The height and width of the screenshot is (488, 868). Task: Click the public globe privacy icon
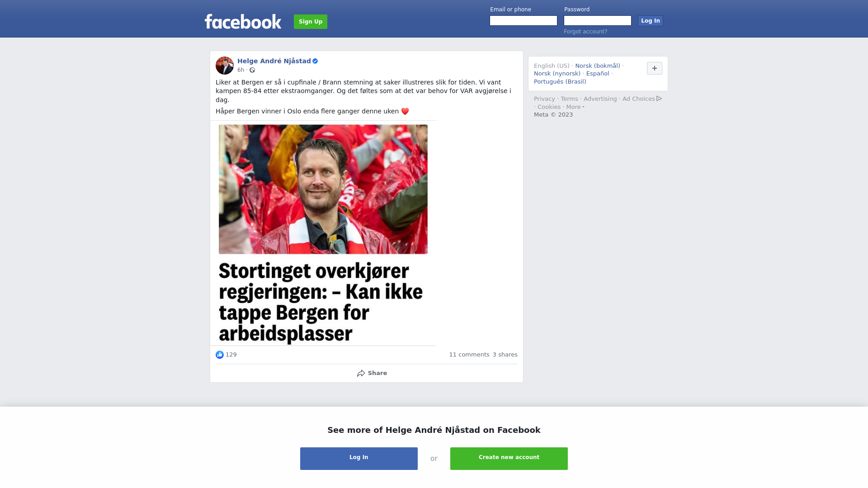(x=252, y=70)
